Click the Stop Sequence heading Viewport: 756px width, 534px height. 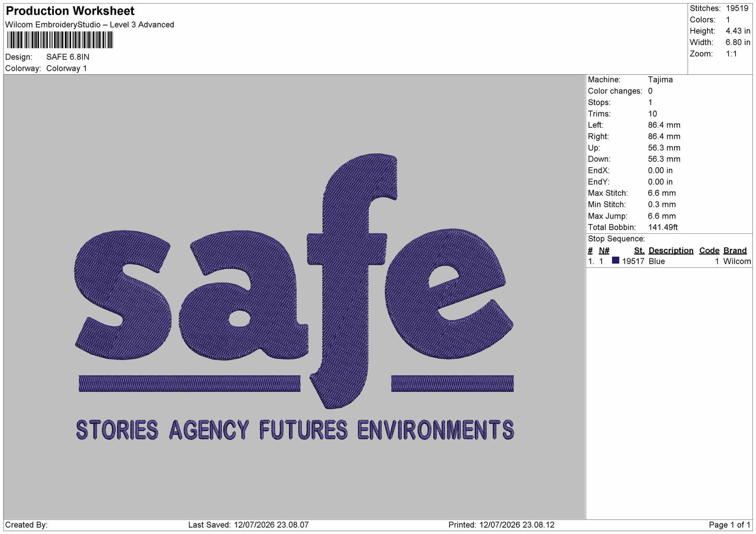tap(616, 239)
